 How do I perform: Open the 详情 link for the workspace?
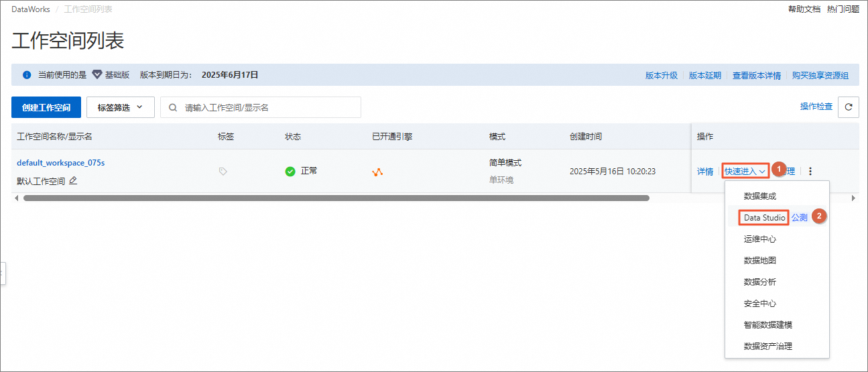click(705, 172)
